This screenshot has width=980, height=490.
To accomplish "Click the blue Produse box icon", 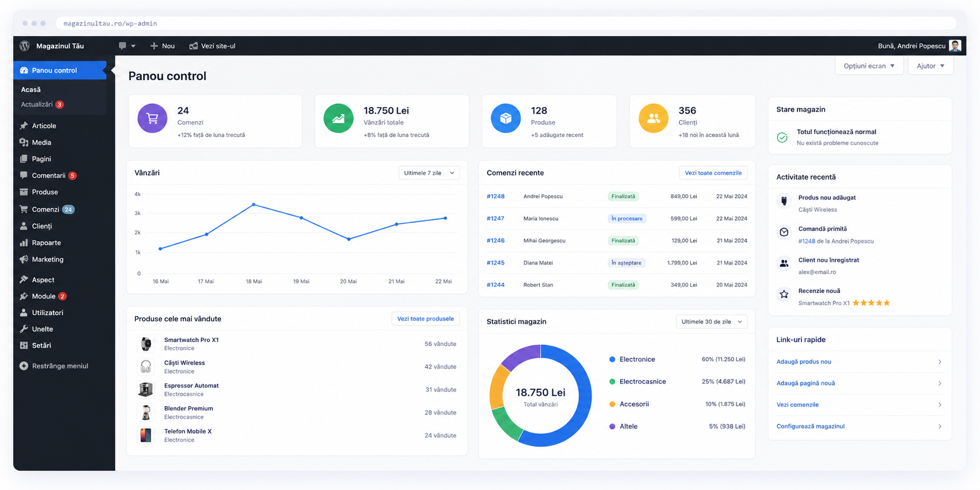I will [x=506, y=118].
